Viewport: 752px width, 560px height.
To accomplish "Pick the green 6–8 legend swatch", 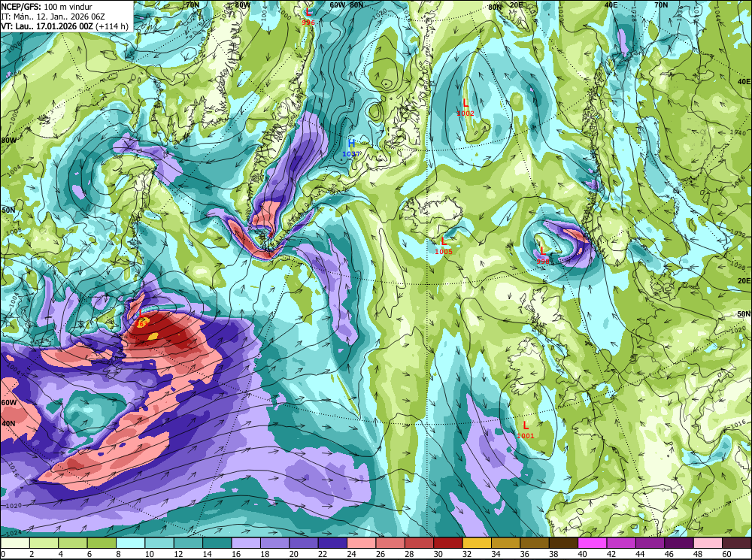I will [102, 543].
